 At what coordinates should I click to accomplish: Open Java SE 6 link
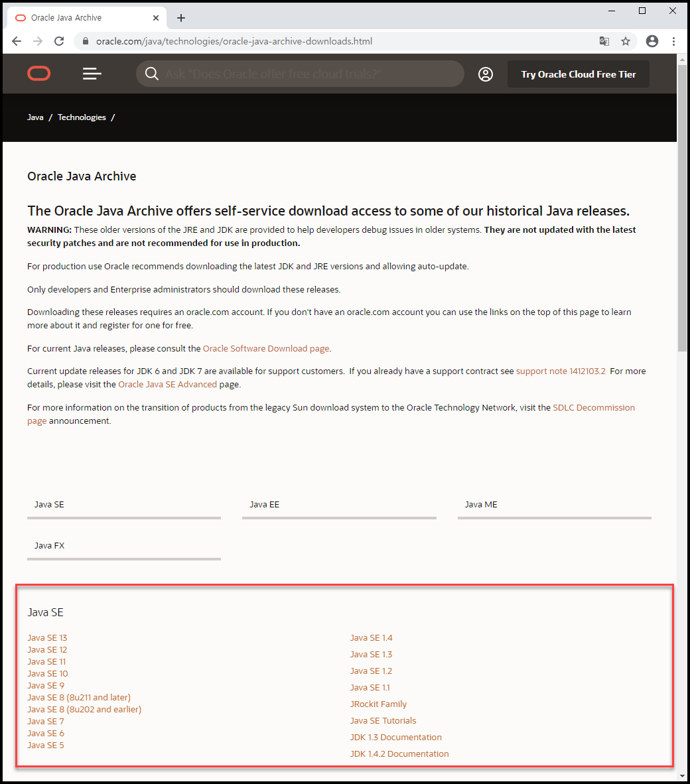[x=46, y=733]
